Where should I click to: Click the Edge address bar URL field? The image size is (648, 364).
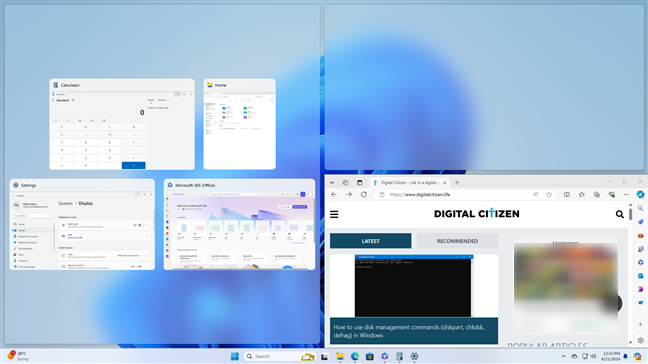455,195
